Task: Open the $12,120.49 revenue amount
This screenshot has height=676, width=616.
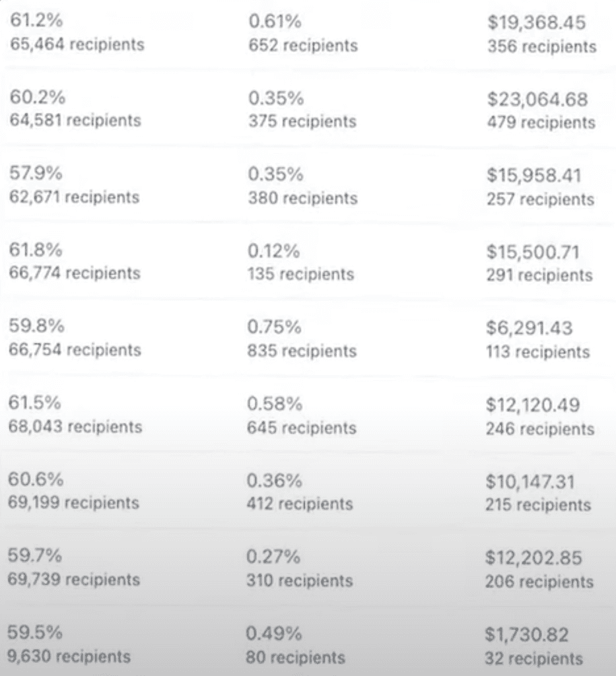Action: pos(533,405)
